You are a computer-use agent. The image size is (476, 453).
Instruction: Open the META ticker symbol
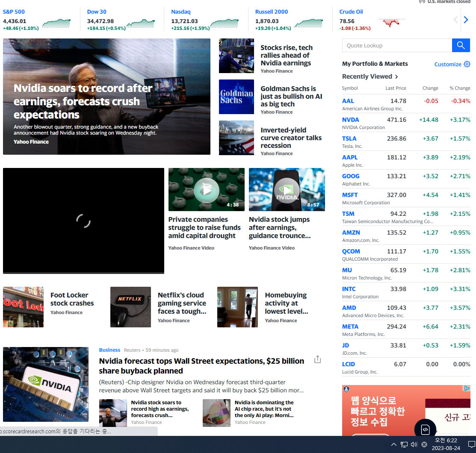tap(350, 327)
